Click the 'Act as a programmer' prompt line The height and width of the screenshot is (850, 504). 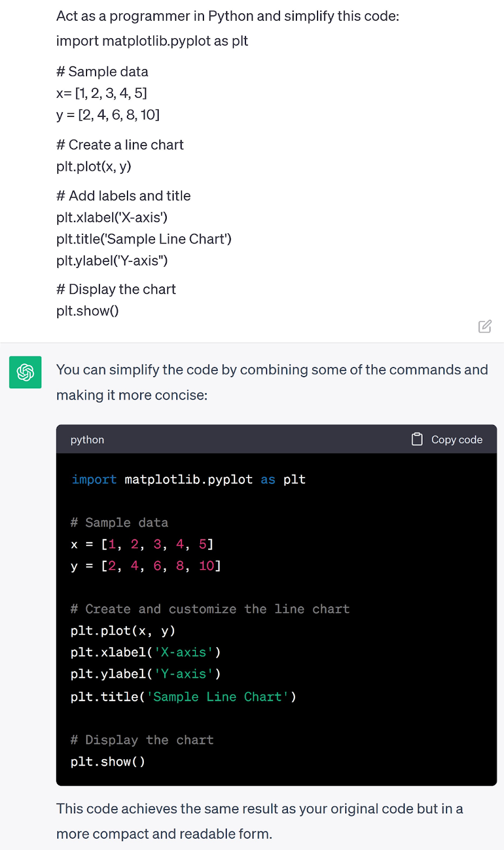click(x=227, y=16)
